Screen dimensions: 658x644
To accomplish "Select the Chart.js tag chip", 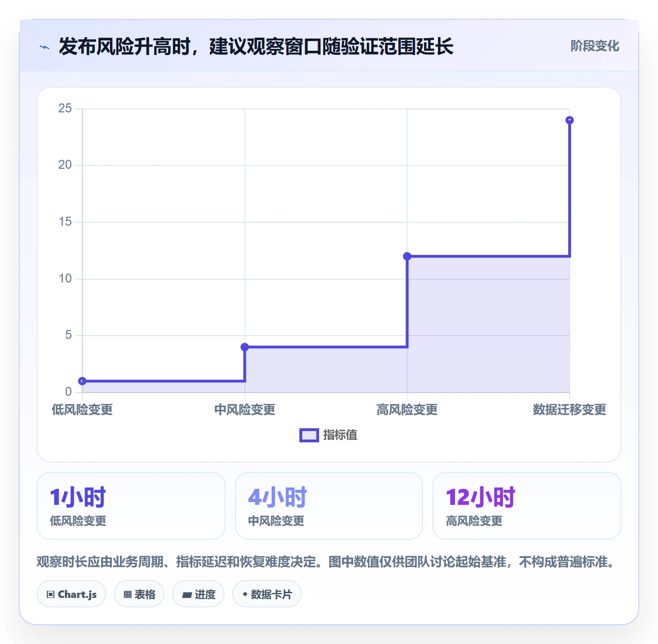I will click(x=71, y=594).
